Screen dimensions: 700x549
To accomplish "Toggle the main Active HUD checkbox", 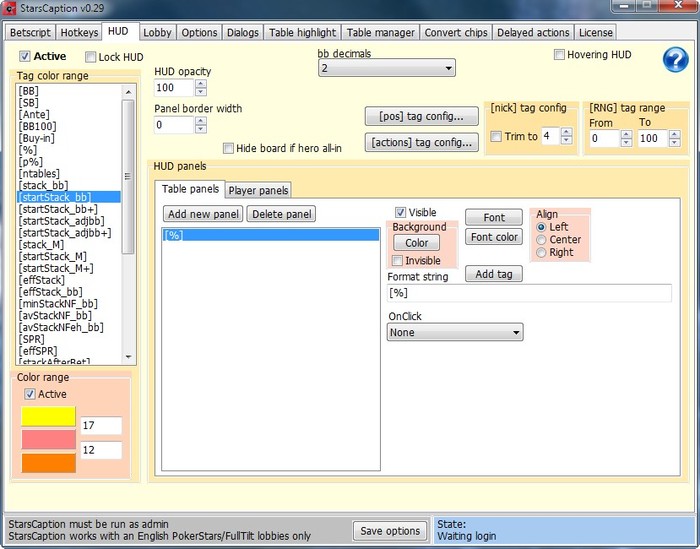I will [25, 57].
